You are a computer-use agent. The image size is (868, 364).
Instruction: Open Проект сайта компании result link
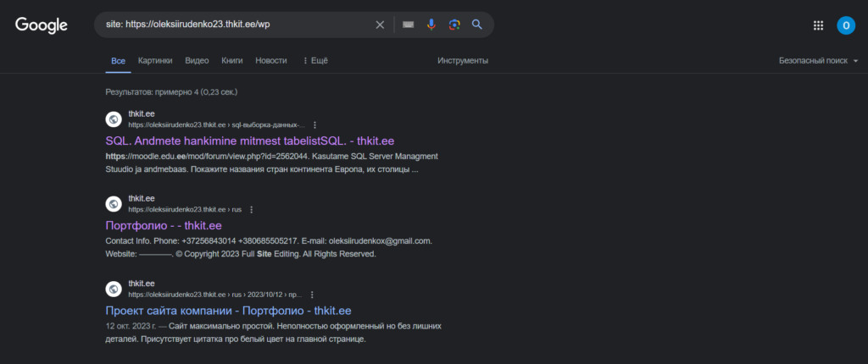click(228, 311)
